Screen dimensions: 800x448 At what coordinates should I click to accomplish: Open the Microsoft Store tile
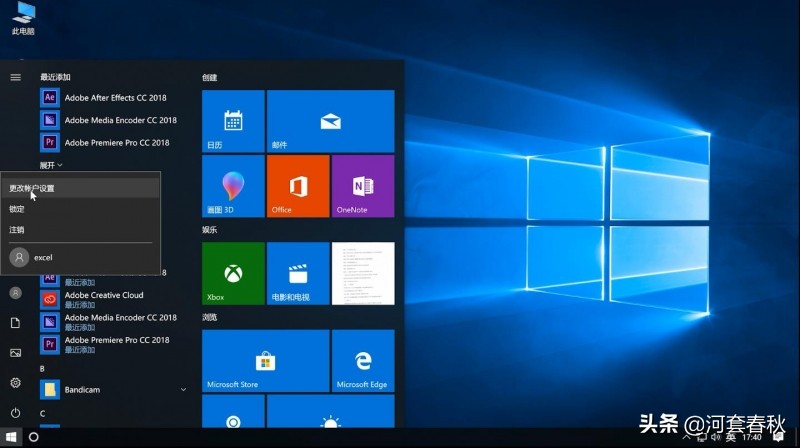pyautogui.click(x=265, y=360)
